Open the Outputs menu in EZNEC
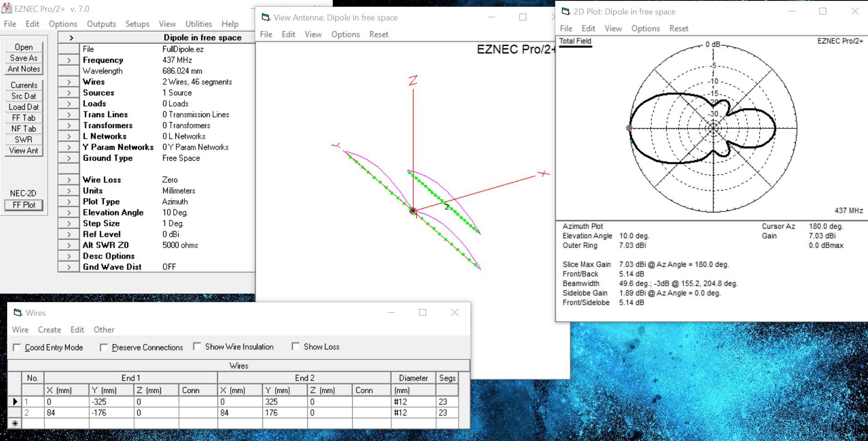 [x=102, y=24]
